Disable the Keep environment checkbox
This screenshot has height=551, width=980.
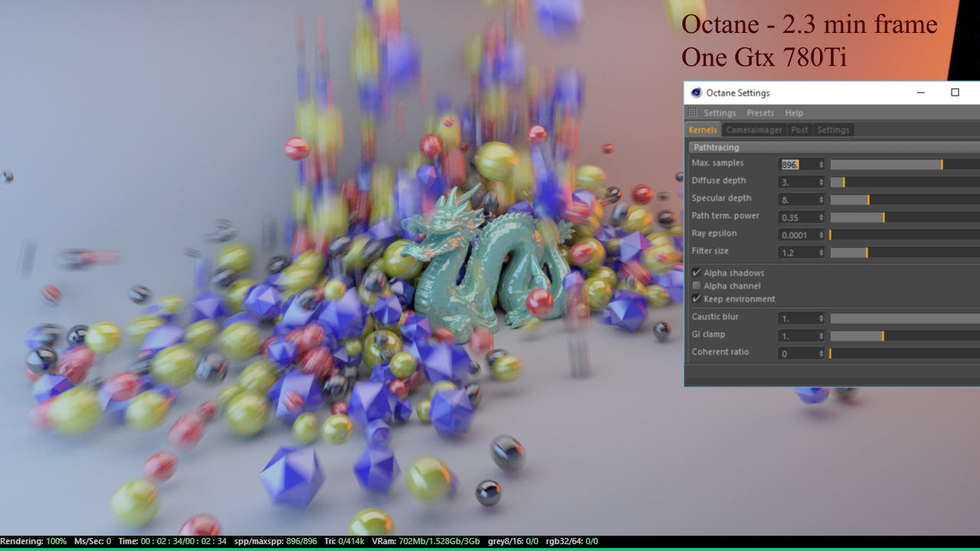click(x=697, y=298)
